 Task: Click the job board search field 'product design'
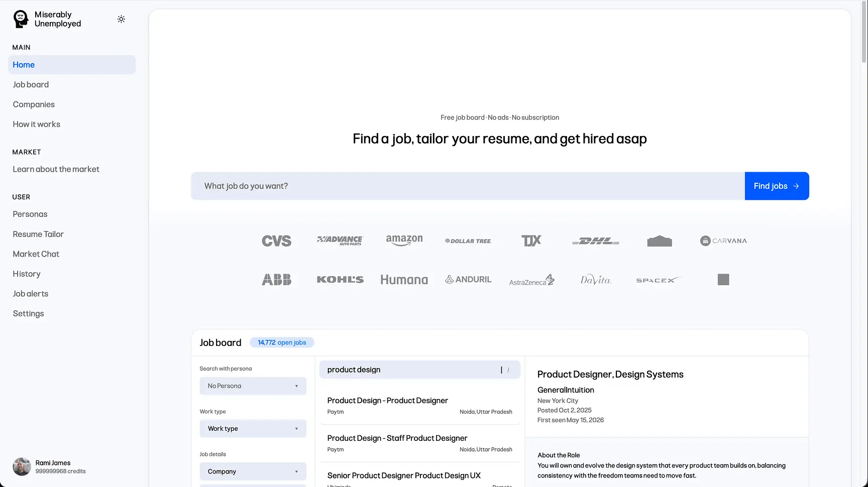419,370
